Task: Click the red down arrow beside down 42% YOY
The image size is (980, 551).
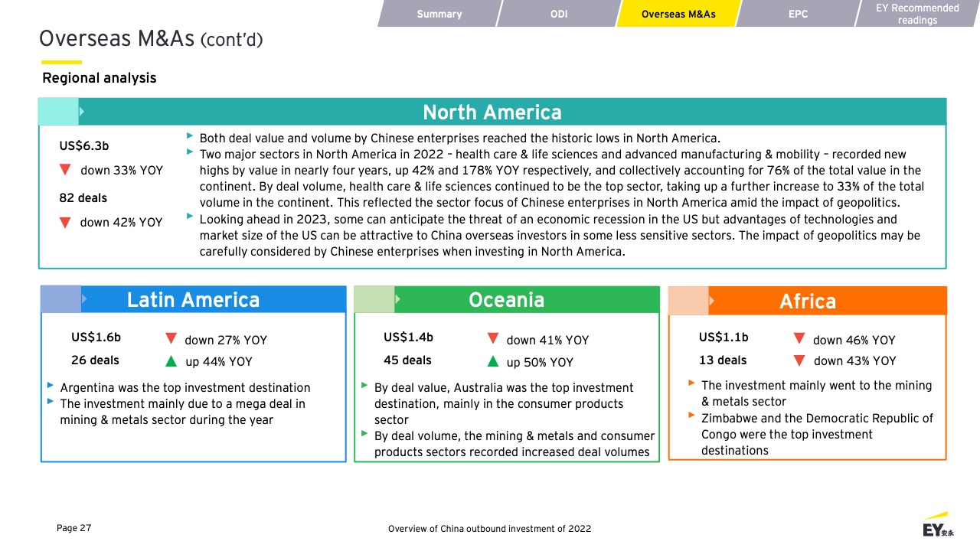Action: coord(65,222)
